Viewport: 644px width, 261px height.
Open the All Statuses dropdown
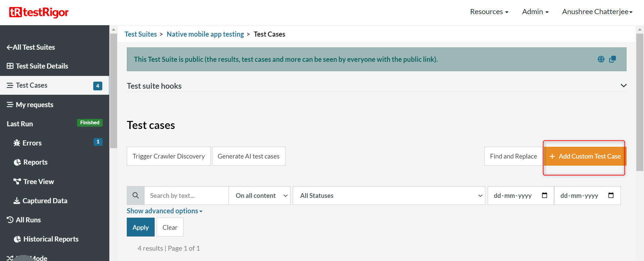[x=388, y=195]
